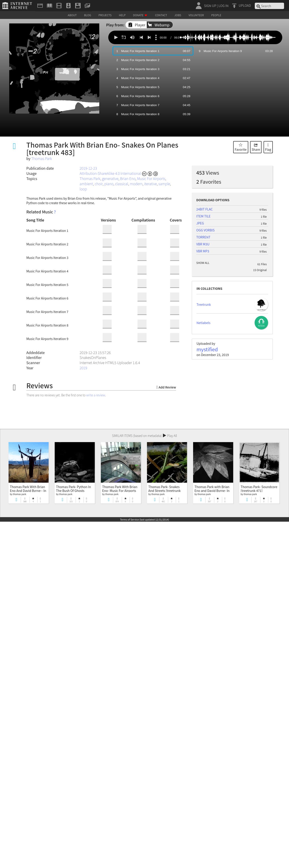Play the current track
289x868 pixels.
point(116,37)
